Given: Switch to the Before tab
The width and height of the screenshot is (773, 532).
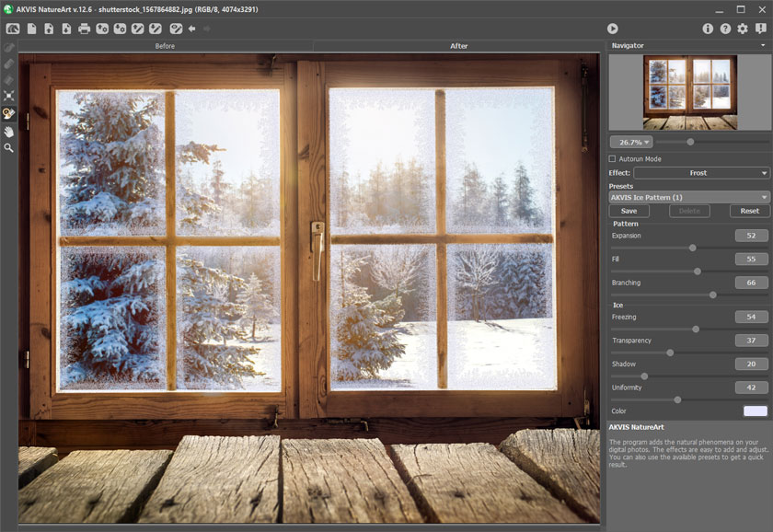Looking at the screenshot, I should point(165,46).
